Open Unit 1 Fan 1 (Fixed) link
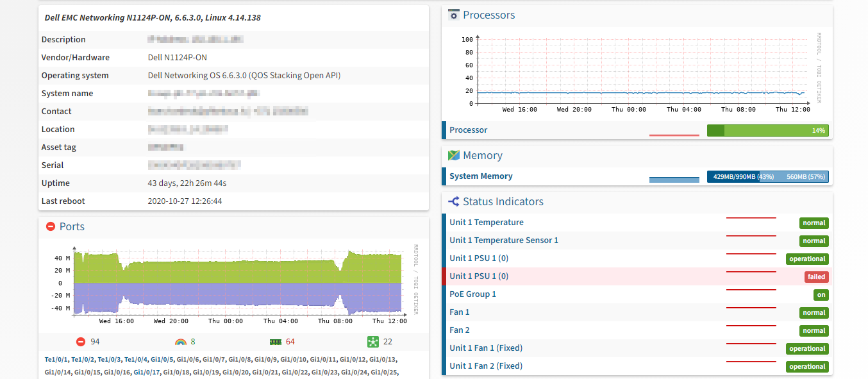 tap(486, 348)
